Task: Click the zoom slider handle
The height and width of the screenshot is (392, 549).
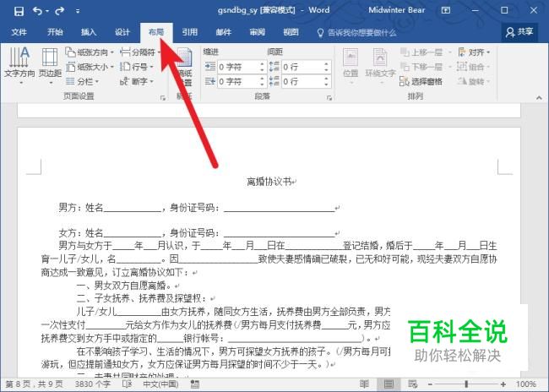Action: pyautogui.click(x=466, y=384)
